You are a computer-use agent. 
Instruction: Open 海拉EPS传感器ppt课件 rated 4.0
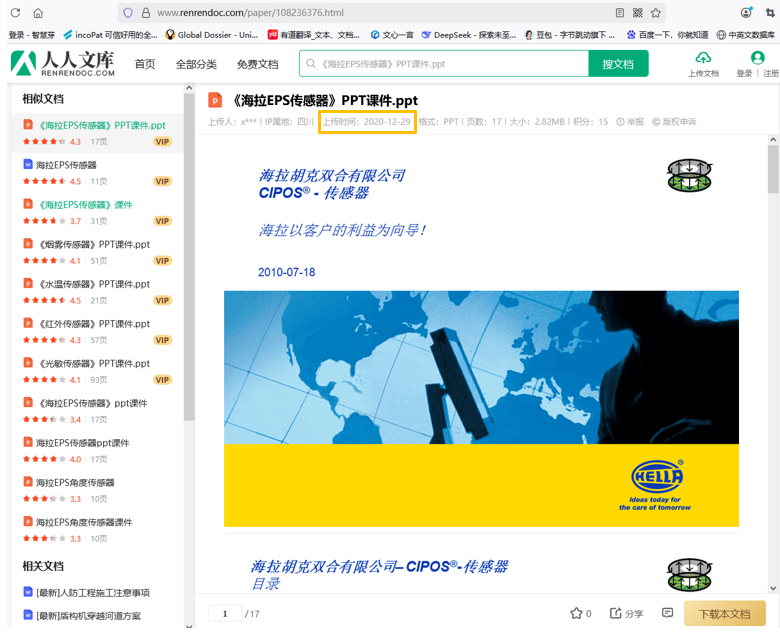[83, 443]
